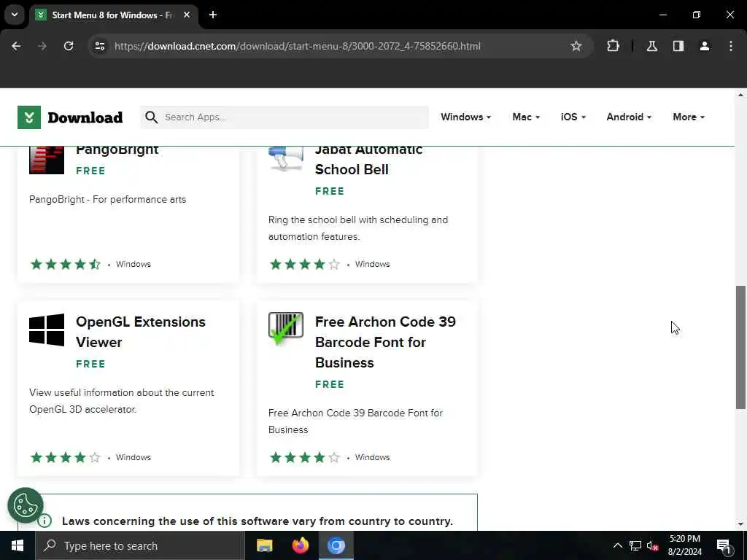Click FREE label under Archon Barcode Font
Image resolution: width=747 pixels, height=560 pixels.
click(x=330, y=384)
